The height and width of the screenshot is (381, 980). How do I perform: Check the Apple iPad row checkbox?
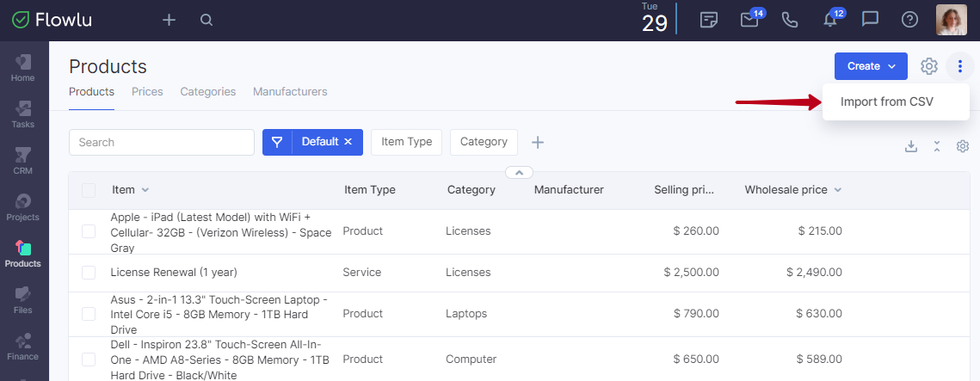tap(89, 231)
